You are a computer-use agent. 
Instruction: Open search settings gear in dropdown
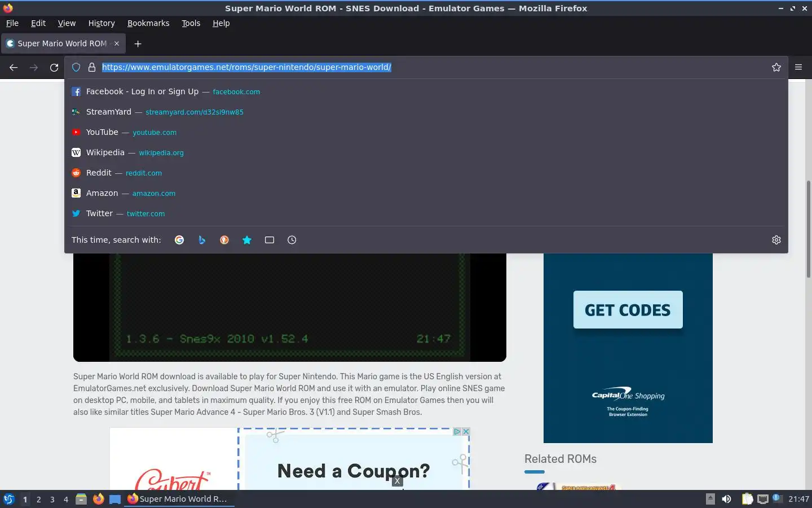tap(776, 240)
